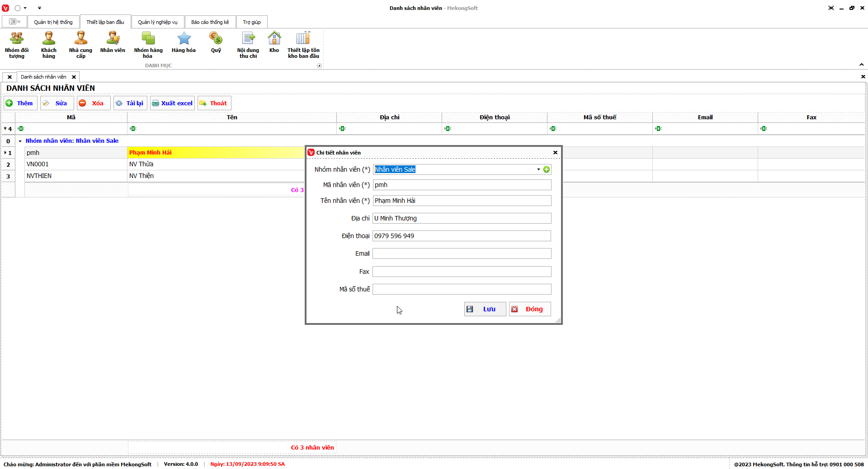Export list with Xuất excel
Screen dimensions: 868x469
172,103
